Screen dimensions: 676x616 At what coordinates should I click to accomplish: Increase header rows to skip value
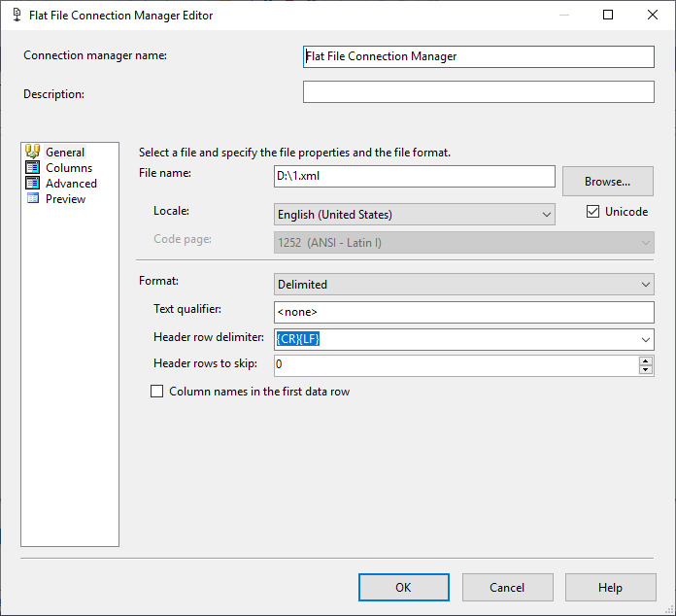[646, 360]
